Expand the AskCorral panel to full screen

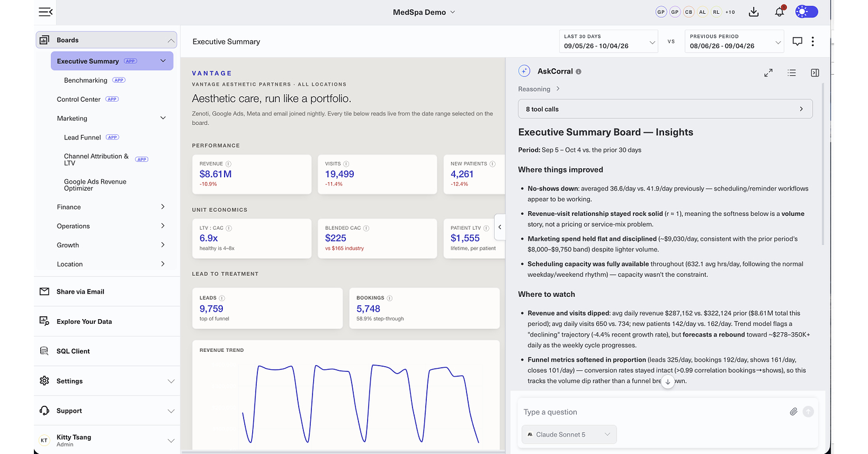pos(768,73)
